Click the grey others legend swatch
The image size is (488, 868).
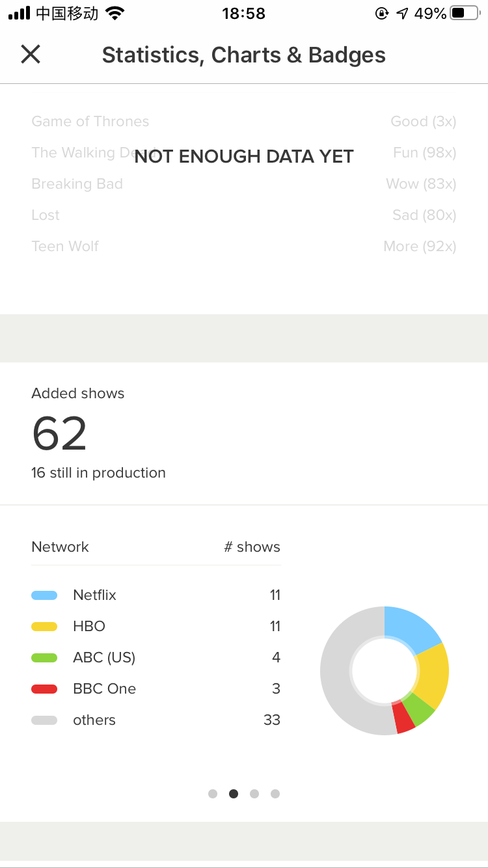click(44, 720)
